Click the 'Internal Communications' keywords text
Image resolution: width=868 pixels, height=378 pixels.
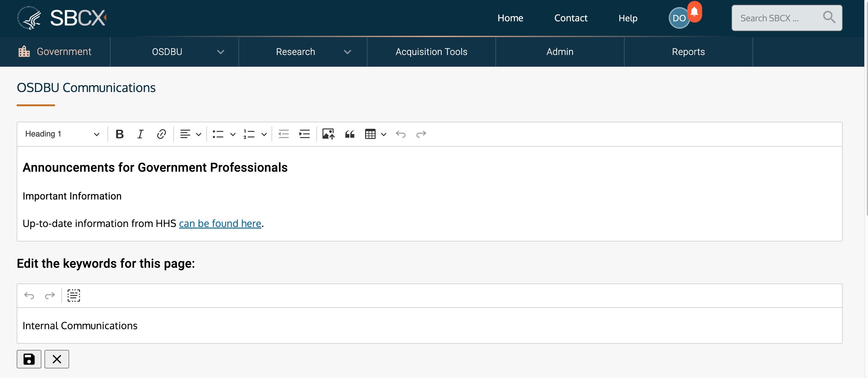pos(80,326)
